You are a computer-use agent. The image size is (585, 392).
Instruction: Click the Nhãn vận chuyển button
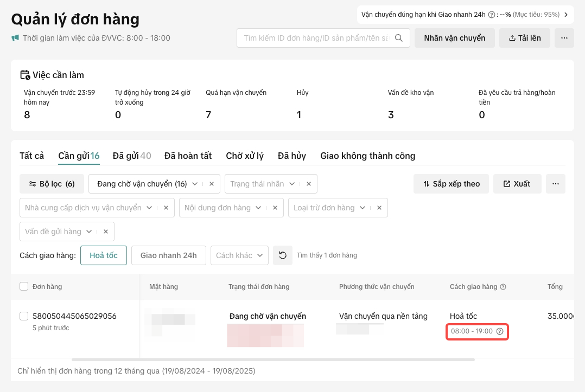454,38
